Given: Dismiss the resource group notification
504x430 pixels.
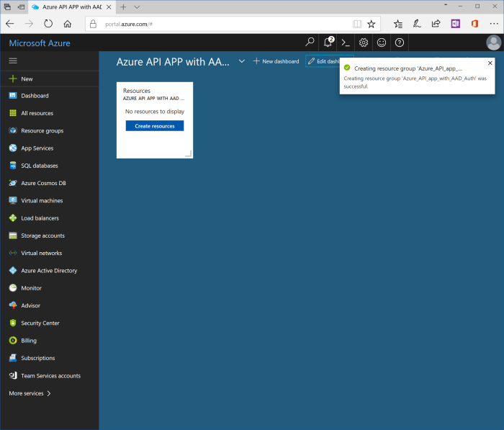Looking at the screenshot, I should [490, 63].
